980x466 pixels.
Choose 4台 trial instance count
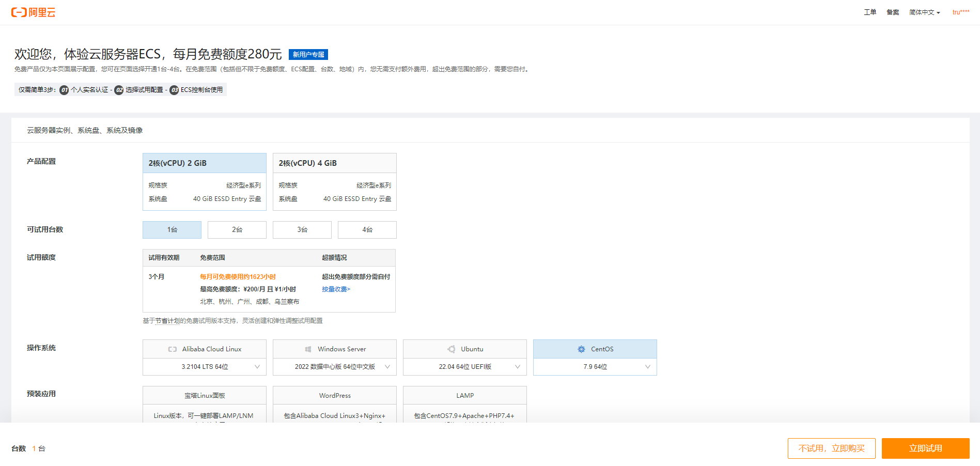tap(367, 230)
